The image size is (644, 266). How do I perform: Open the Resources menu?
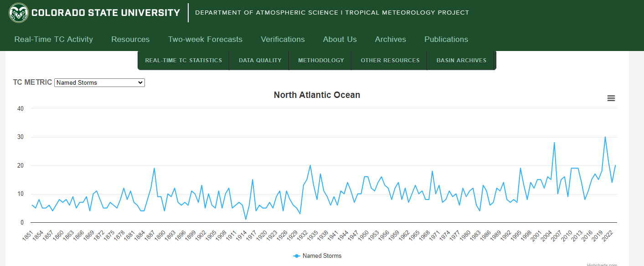[130, 39]
